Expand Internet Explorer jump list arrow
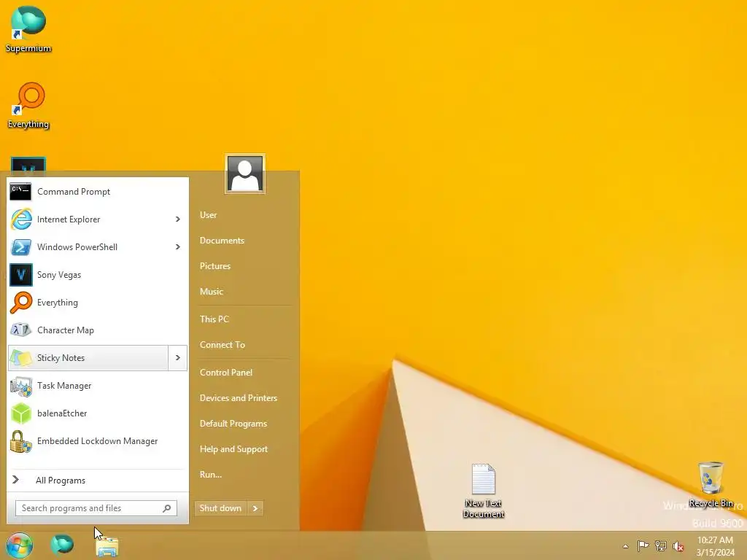The image size is (747, 560). coord(178,219)
